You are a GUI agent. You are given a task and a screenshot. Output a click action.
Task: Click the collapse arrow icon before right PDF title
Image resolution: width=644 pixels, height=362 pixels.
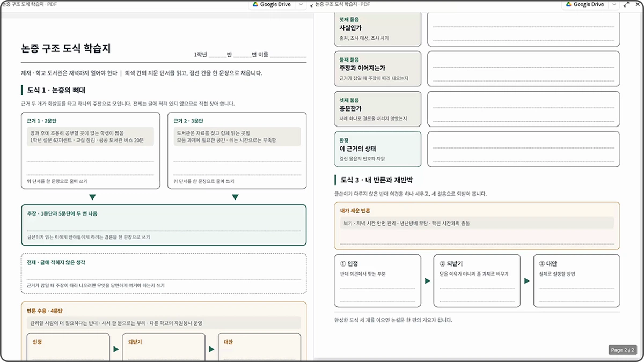(311, 4)
